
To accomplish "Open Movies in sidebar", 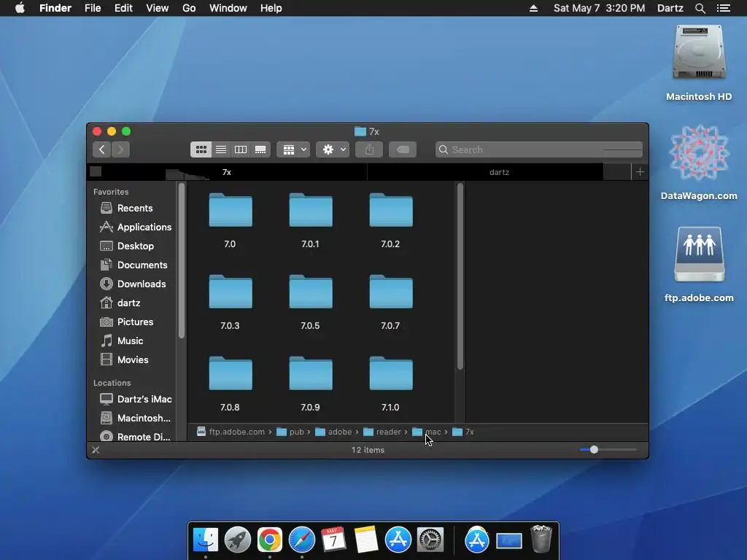I will [x=124, y=360].
